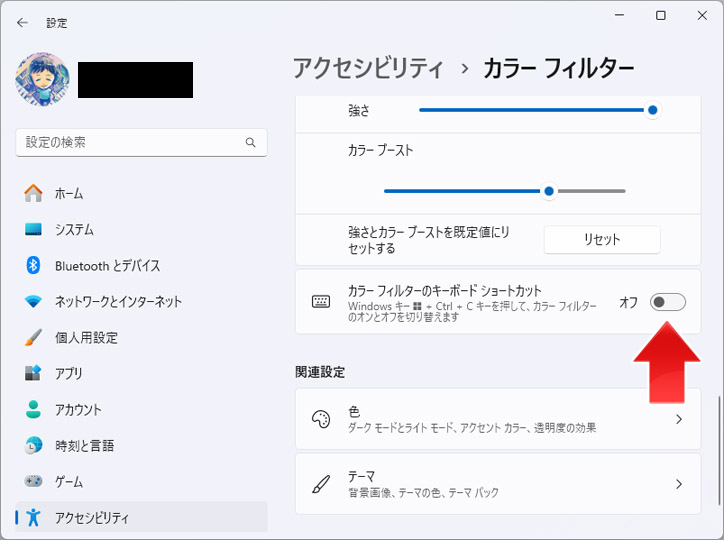Click the 関連設定 heading
This screenshot has height=540, width=724.
(x=320, y=372)
